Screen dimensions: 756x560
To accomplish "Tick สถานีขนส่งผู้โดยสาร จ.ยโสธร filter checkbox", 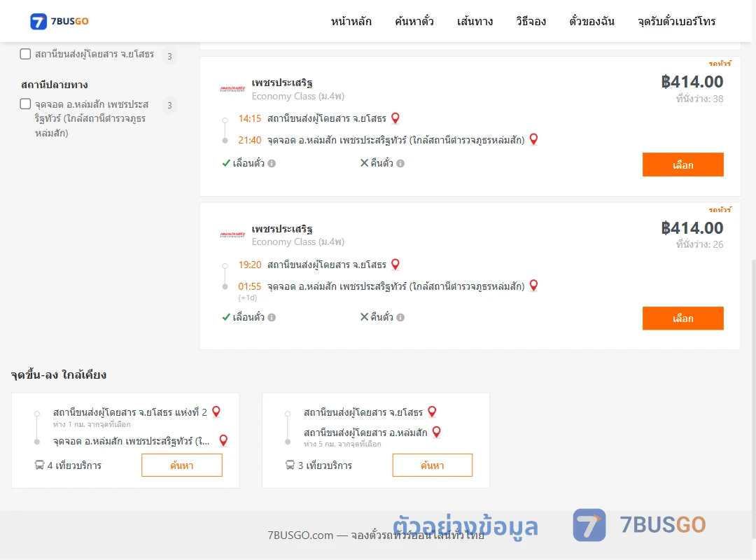I will pos(26,53).
